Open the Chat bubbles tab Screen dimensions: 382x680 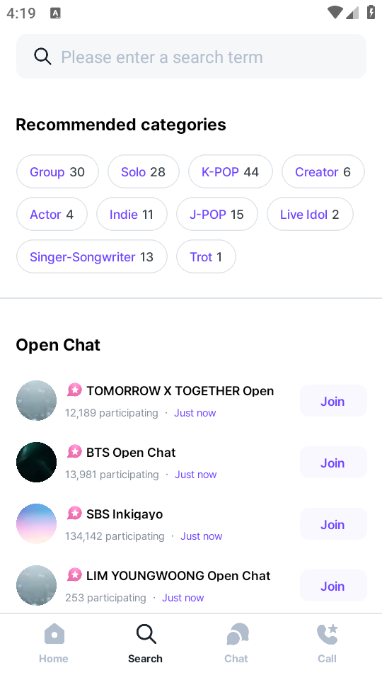(237, 634)
